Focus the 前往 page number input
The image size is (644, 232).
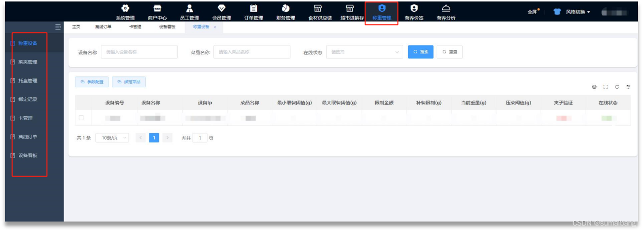200,138
